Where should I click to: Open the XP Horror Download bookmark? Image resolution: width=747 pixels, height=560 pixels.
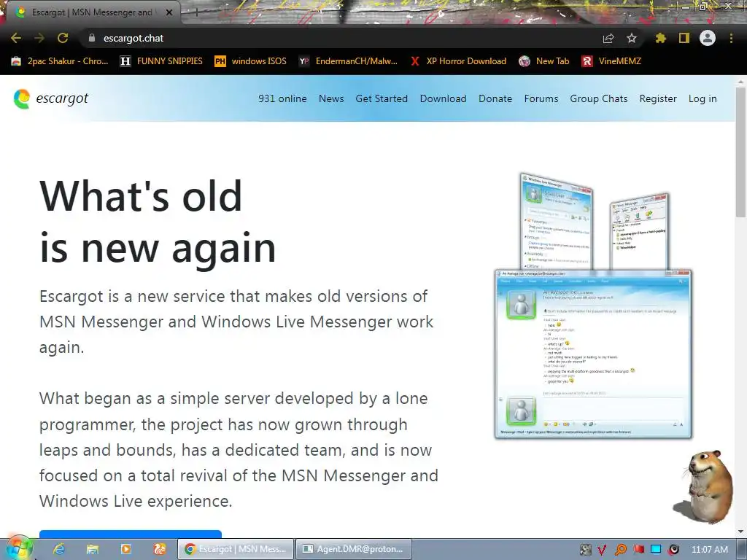tap(458, 61)
